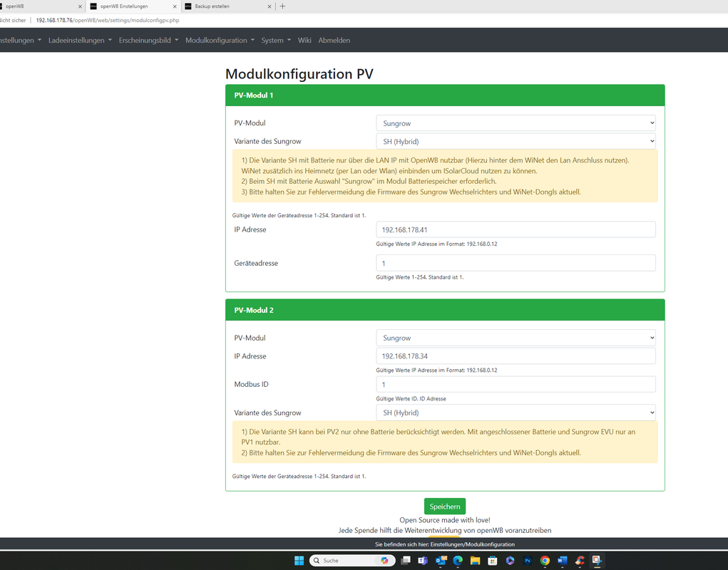Click the magnifier in taskbar search box
Viewport: 728px width, 570px height.
[317, 560]
